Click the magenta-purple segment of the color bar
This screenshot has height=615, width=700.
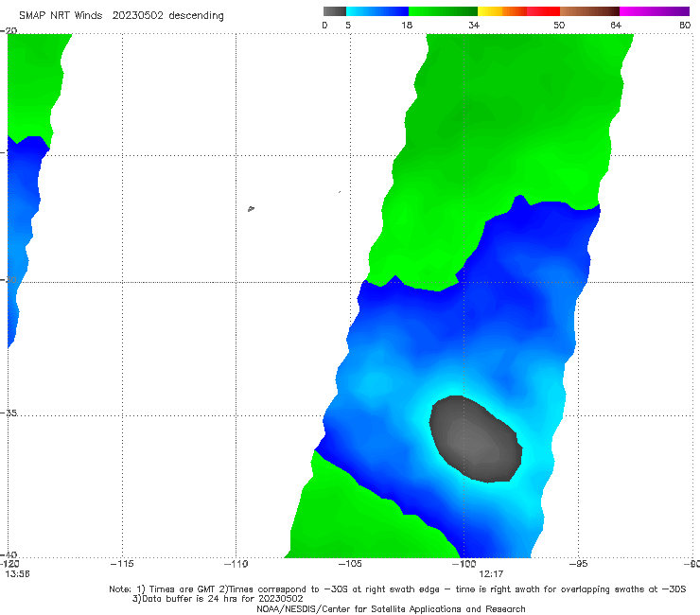point(655,11)
